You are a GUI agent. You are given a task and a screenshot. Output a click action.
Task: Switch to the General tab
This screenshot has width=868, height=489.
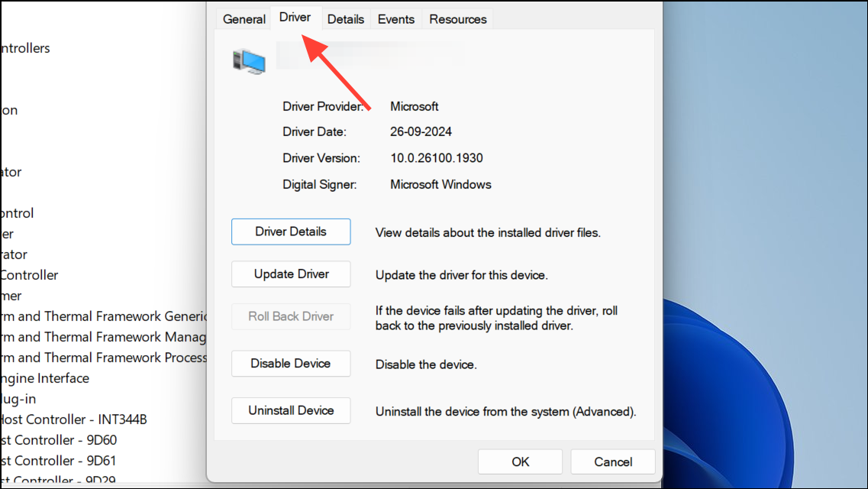(244, 19)
